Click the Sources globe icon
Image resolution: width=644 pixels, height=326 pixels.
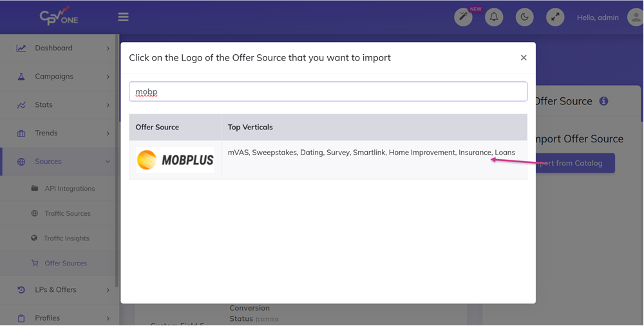pyautogui.click(x=21, y=162)
